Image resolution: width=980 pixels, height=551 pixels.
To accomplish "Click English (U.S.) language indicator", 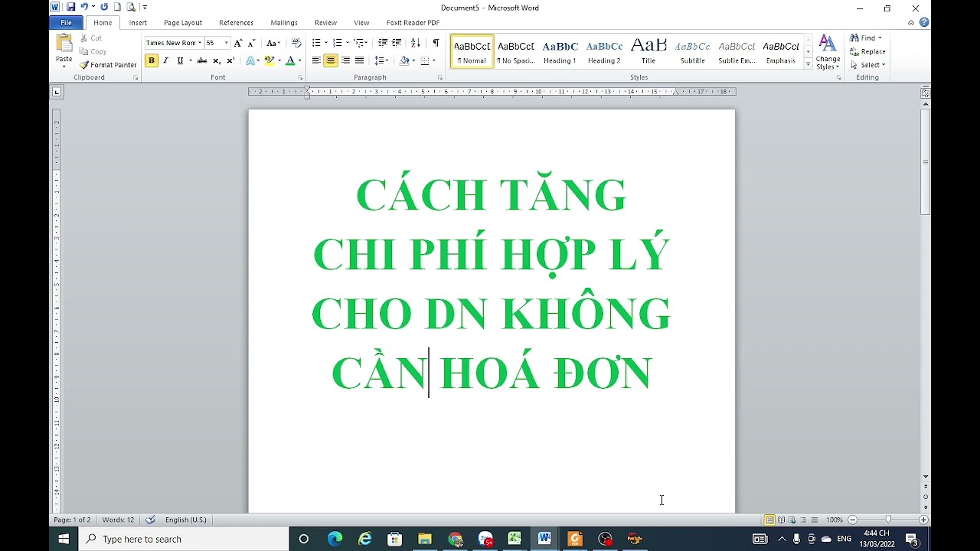I will 186,520.
